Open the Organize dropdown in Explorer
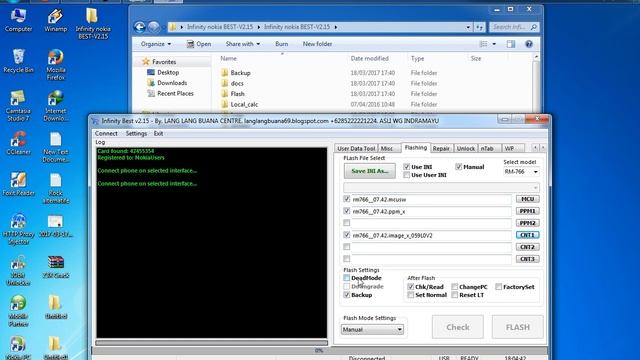The image size is (640, 360). point(156,44)
